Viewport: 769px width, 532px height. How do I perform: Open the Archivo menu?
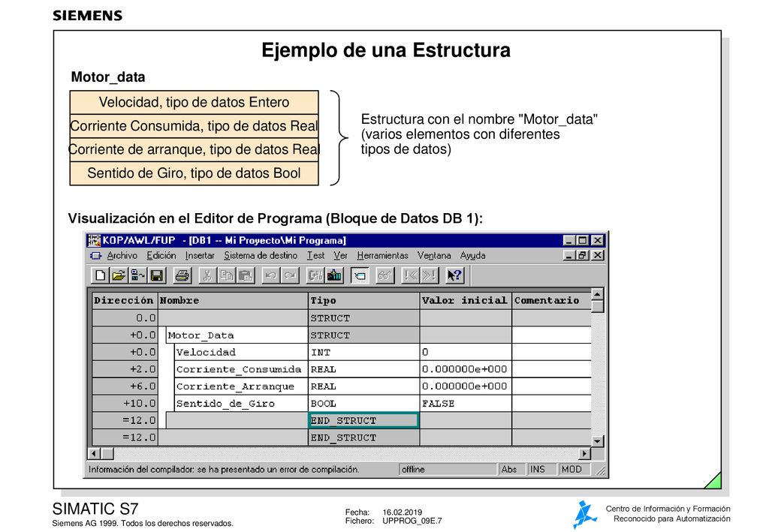(122, 255)
